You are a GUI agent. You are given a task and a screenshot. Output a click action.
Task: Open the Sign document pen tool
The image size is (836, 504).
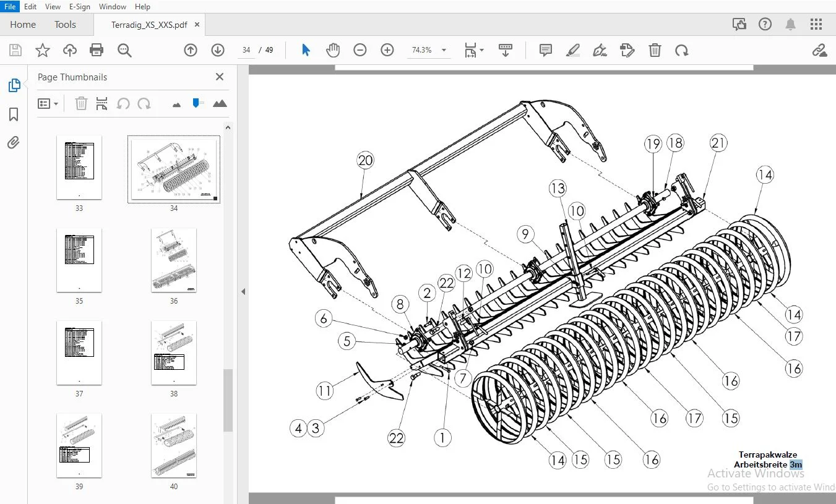(600, 50)
